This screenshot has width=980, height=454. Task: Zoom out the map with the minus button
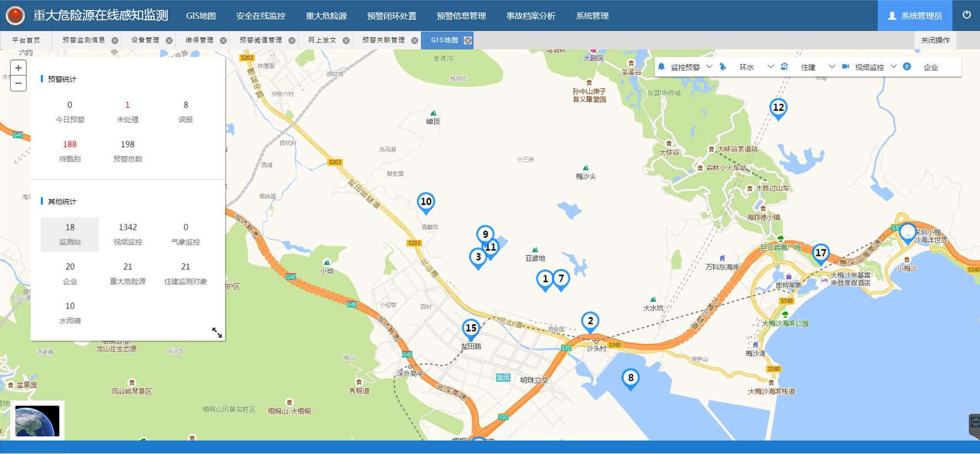[x=18, y=83]
